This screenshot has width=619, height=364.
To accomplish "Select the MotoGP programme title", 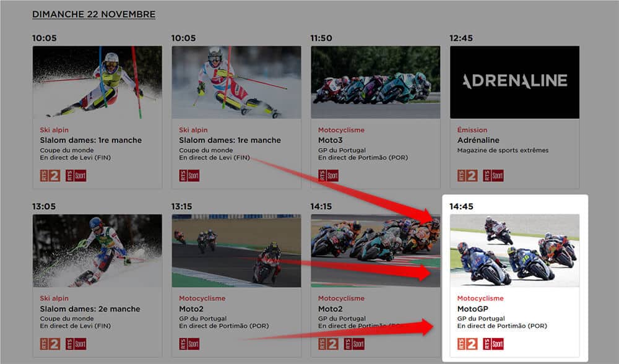I will coord(472,309).
